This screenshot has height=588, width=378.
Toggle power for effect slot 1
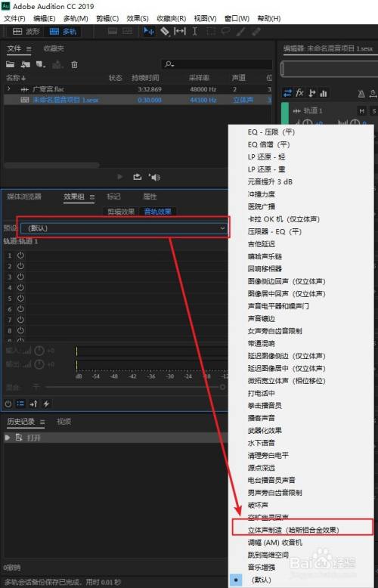20,255
